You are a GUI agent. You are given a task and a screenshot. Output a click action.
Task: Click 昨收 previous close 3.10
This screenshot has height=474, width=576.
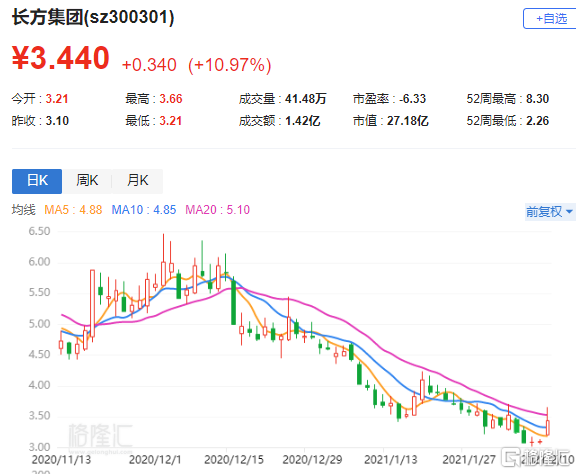[57, 121]
